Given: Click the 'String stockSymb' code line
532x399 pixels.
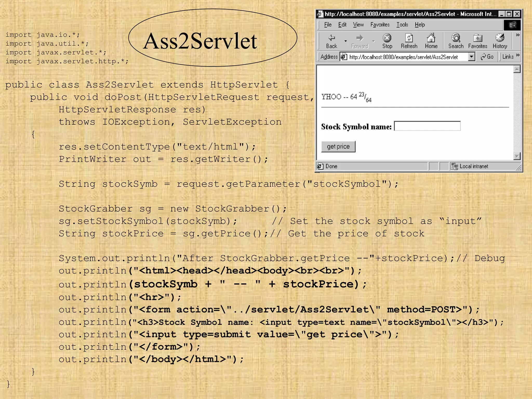Looking at the screenshot, I should tap(229, 184).
